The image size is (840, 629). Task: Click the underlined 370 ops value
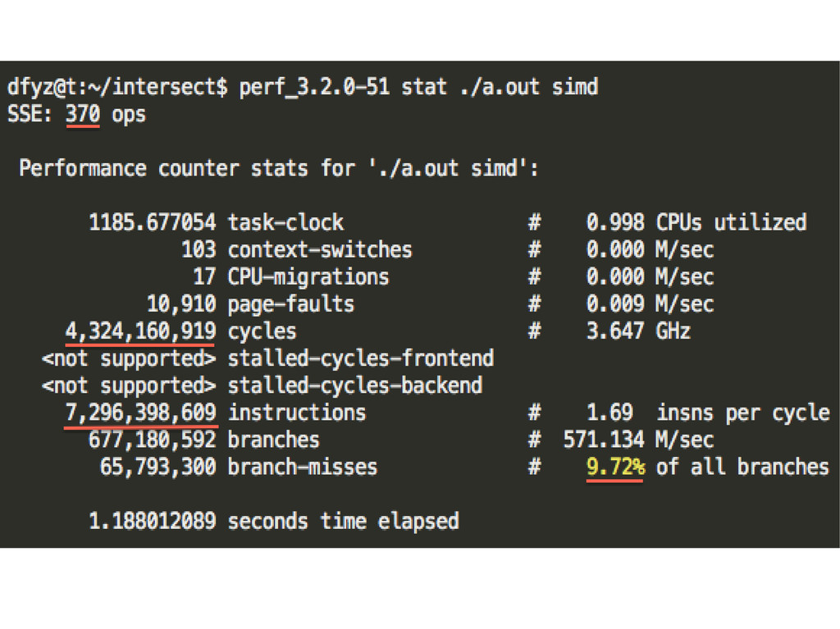click(x=82, y=114)
